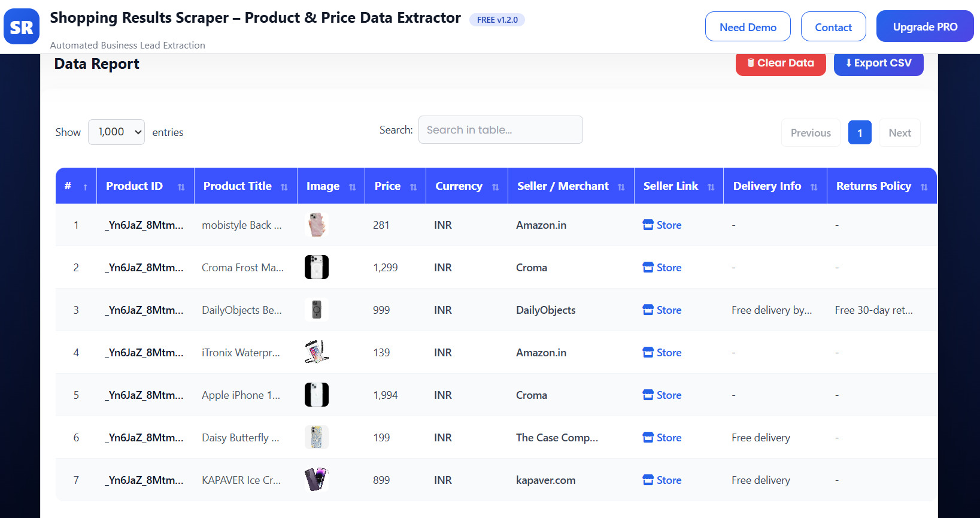980x518 pixels.
Task: Click price cell 899
Action: [381, 480]
